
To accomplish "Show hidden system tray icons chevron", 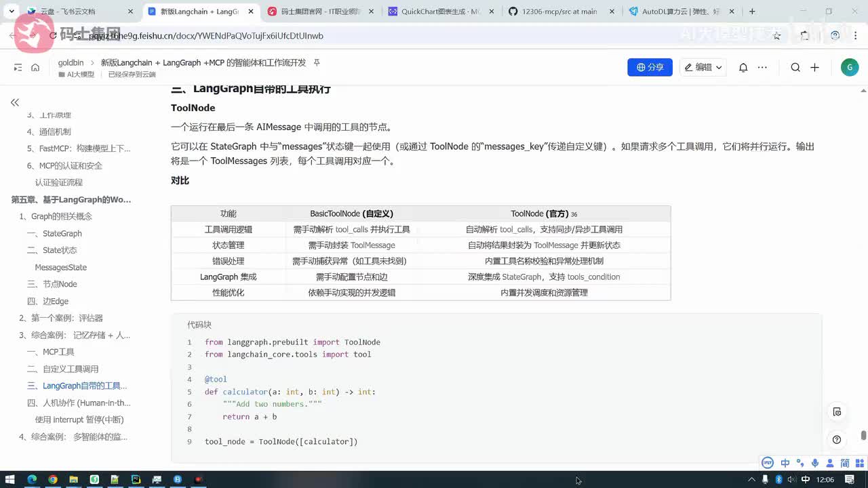I will [751, 479].
